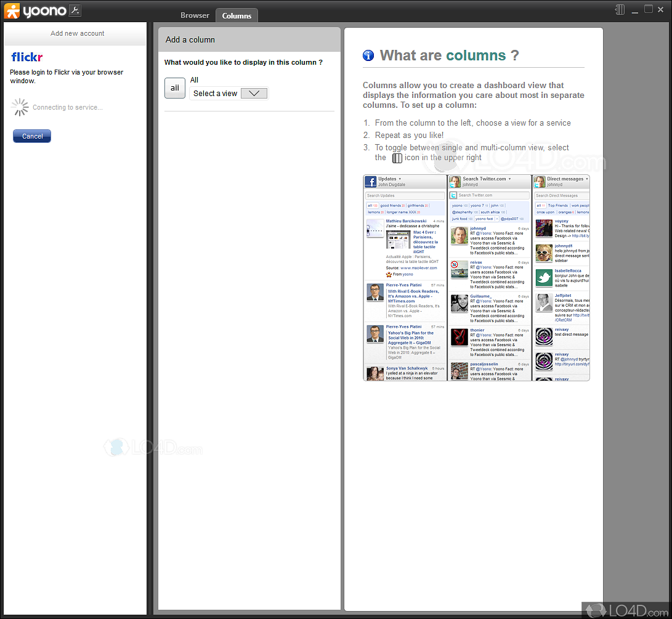The width and height of the screenshot is (672, 619).
Task: Switch to the Columns tab
Action: point(237,15)
